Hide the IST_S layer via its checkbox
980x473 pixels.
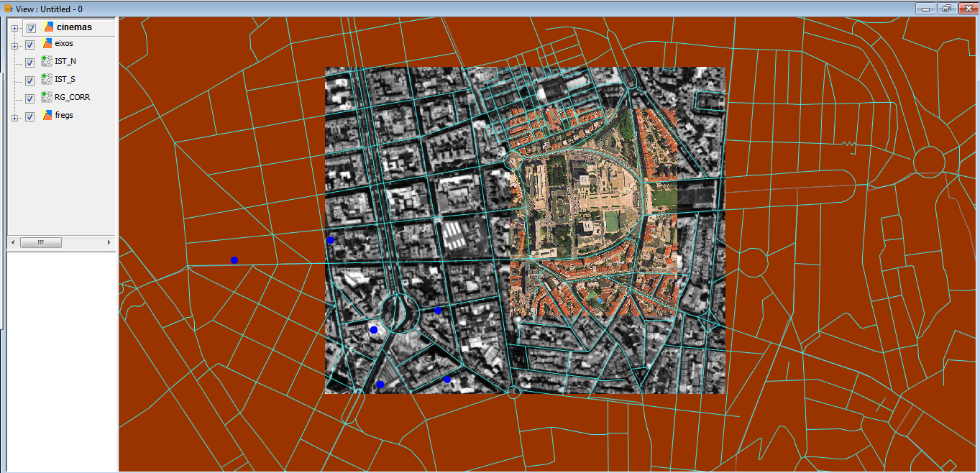click(29, 81)
